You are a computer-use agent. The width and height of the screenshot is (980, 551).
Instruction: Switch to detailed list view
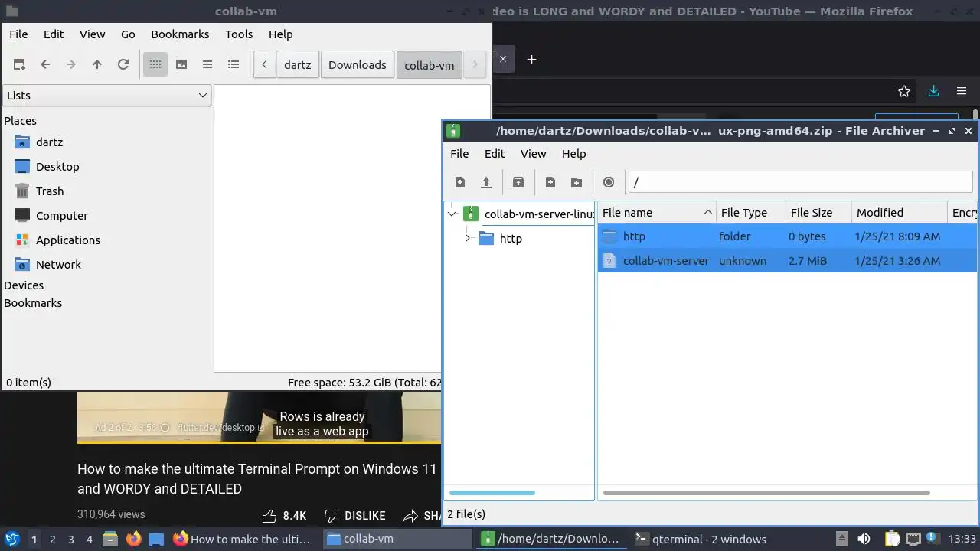coord(234,65)
